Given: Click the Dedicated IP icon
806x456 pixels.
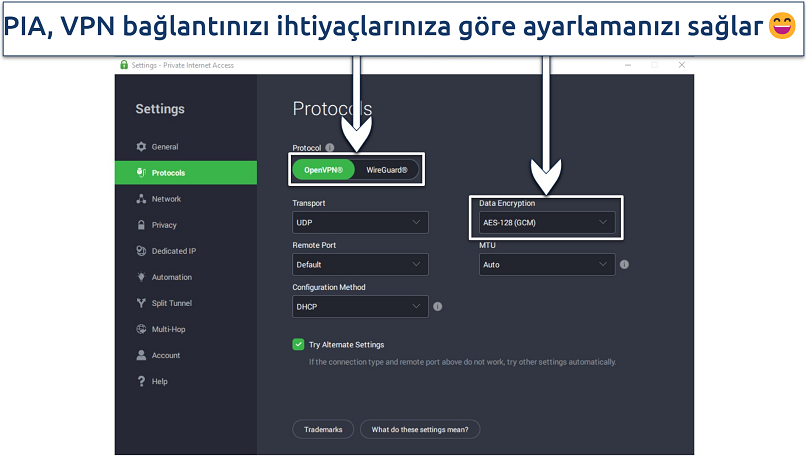Looking at the screenshot, I should click(x=141, y=251).
